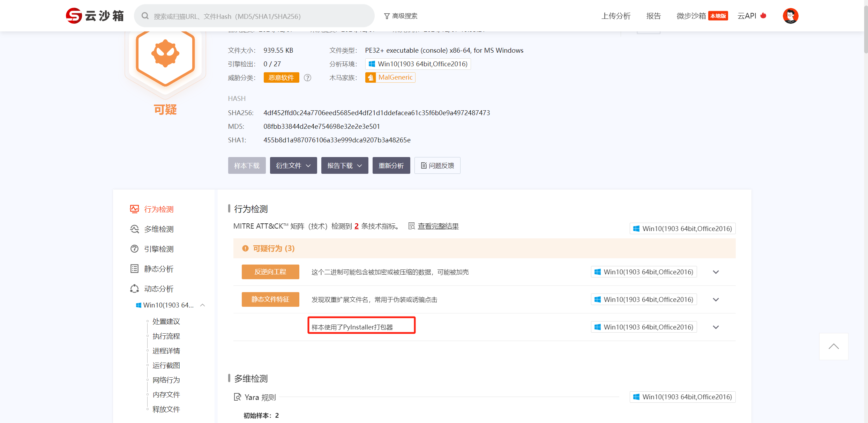
Task: Open 上传分析 in the top navigation
Action: [616, 16]
